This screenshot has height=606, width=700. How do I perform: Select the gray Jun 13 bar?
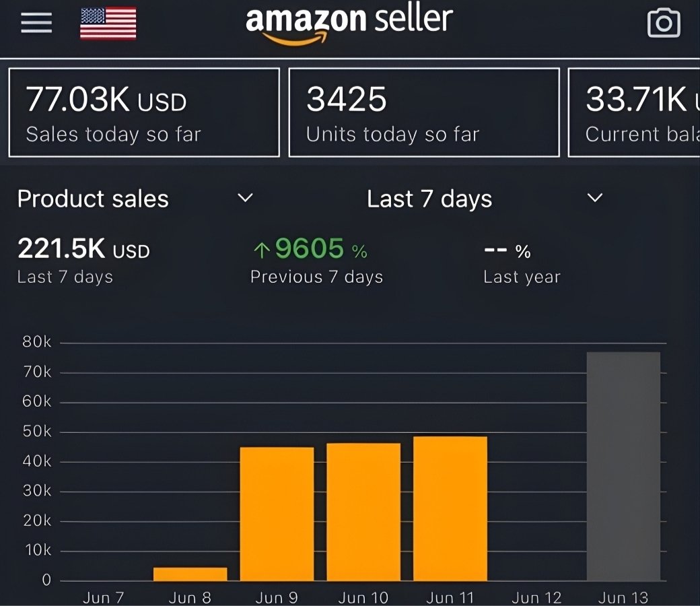click(x=623, y=466)
